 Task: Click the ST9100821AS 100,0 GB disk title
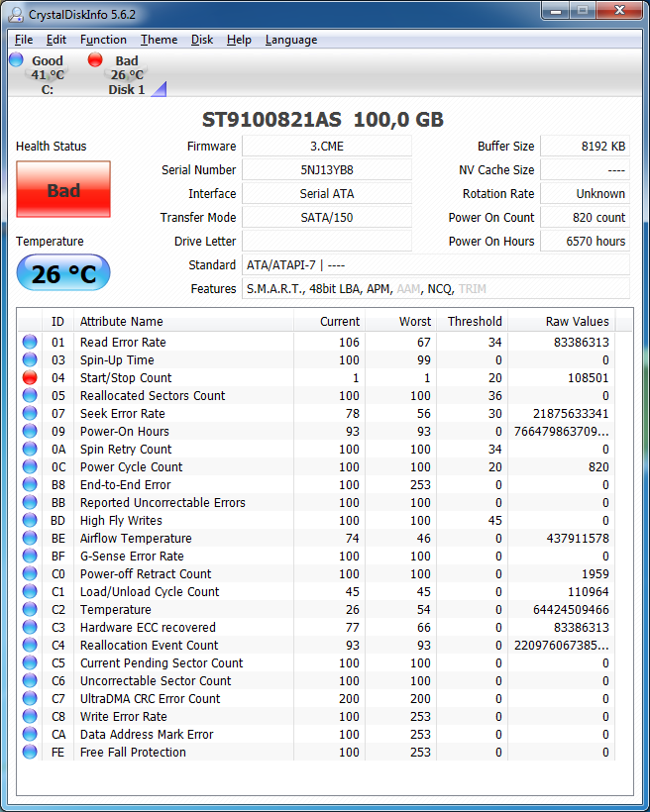point(323,120)
